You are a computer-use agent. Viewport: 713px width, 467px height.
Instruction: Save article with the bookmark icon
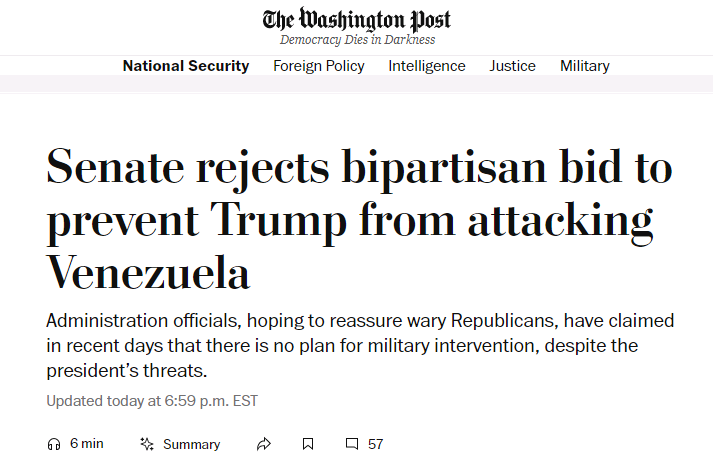click(308, 444)
